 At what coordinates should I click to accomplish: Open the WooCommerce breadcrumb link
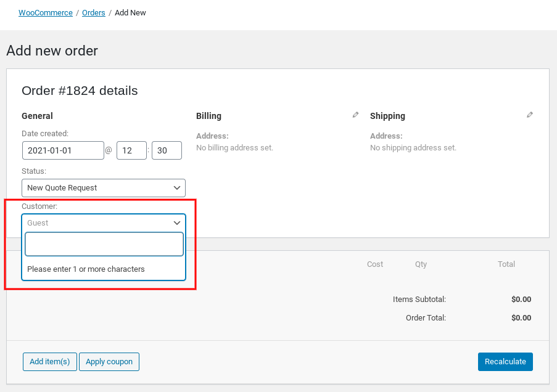pos(46,13)
